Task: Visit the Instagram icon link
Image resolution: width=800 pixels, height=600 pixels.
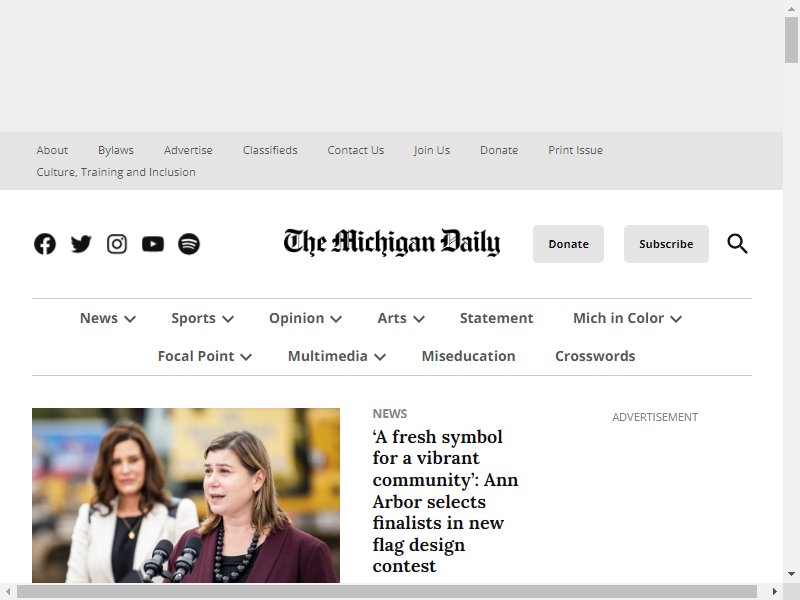Action: click(117, 244)
